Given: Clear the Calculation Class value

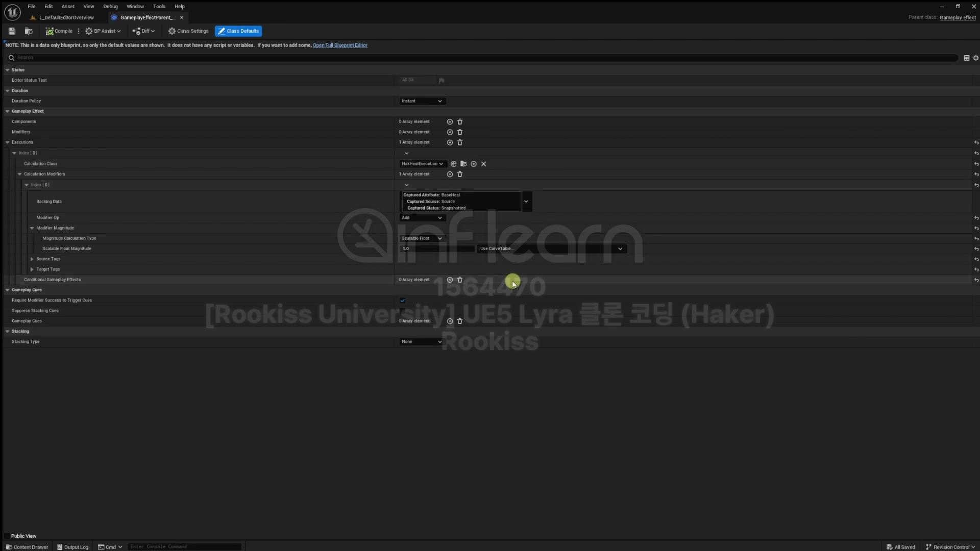Looking at the screenshot, I should point(483,164).
